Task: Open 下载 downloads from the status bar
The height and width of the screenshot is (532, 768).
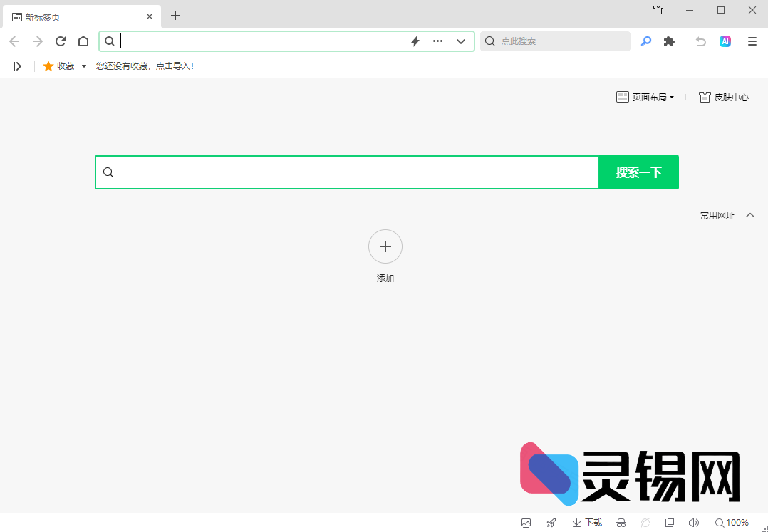Action: (586, 522)
